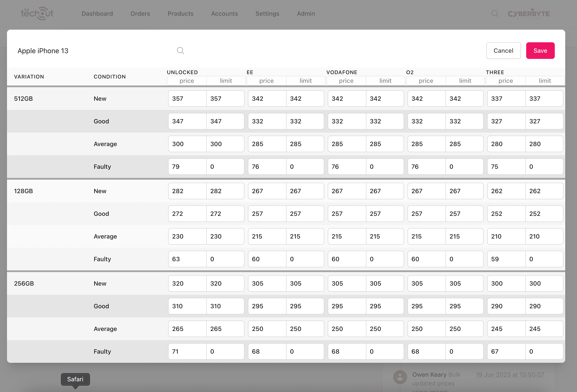Edit 128GB Faulty Vodafone limit 0

point(385,259)
